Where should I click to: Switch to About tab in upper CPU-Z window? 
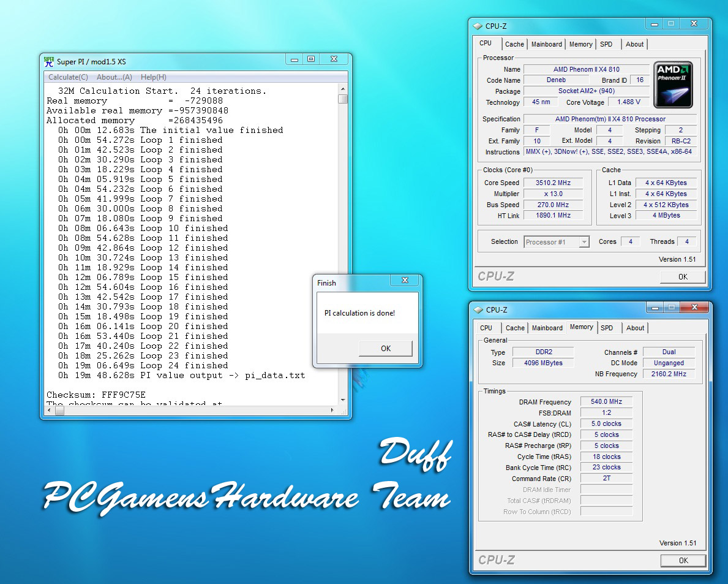[x=634, y=44]
